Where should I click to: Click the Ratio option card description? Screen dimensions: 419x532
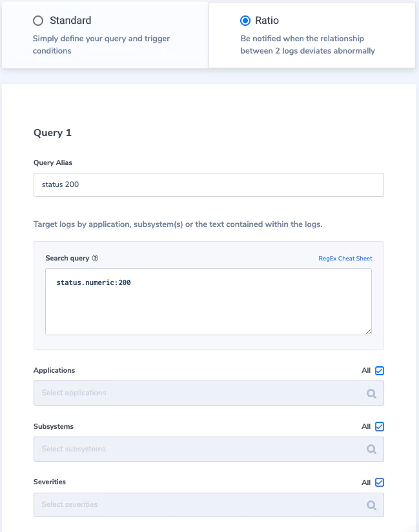pyautogui.click(x=307, y=44)
